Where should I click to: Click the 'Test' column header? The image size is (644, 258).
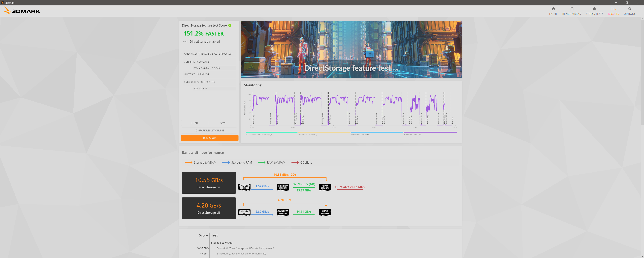point(214,235)
